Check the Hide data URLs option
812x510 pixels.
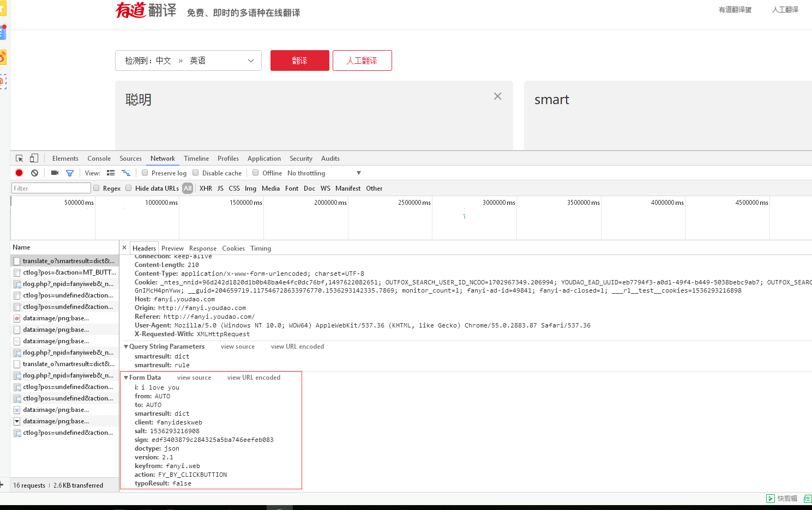pos(129,188)
